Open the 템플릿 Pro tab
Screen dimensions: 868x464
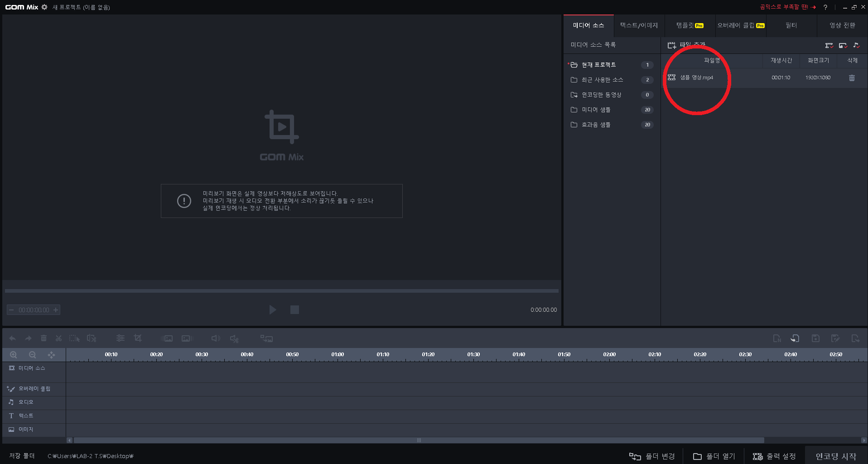coord(690,25)
